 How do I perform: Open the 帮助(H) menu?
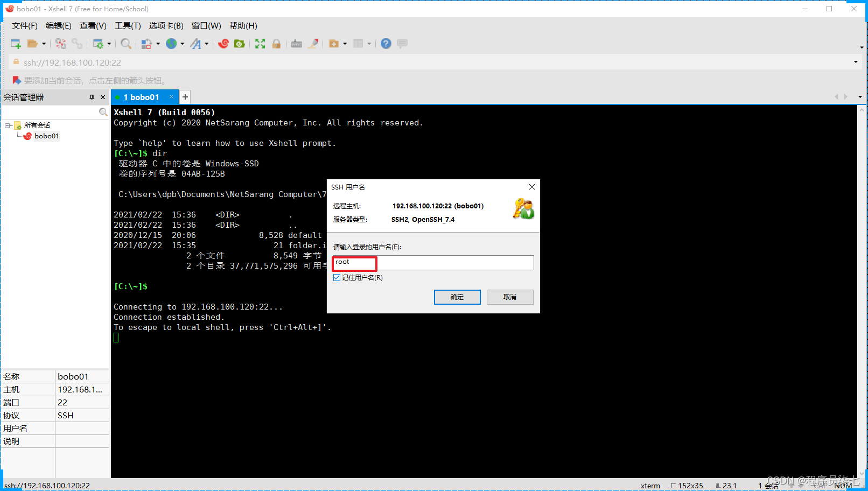[243, 26]
